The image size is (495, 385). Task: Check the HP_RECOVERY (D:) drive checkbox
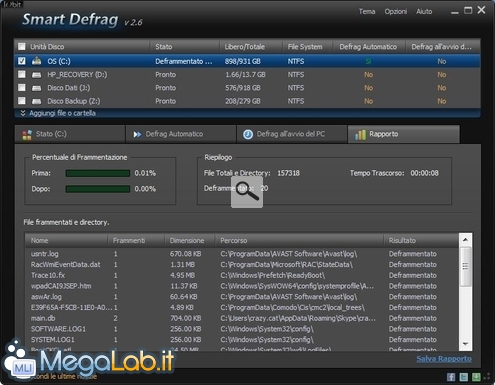click(x=22, y=74)
